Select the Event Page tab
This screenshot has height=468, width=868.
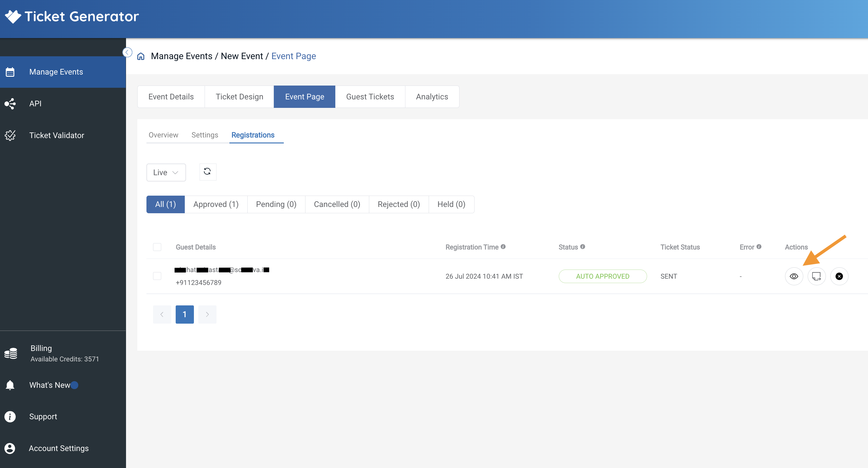click(304, 97)
